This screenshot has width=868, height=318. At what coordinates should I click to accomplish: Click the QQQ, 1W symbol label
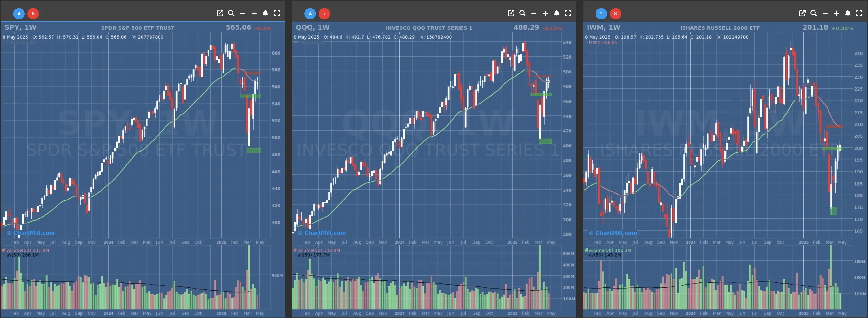coord(312,27)
